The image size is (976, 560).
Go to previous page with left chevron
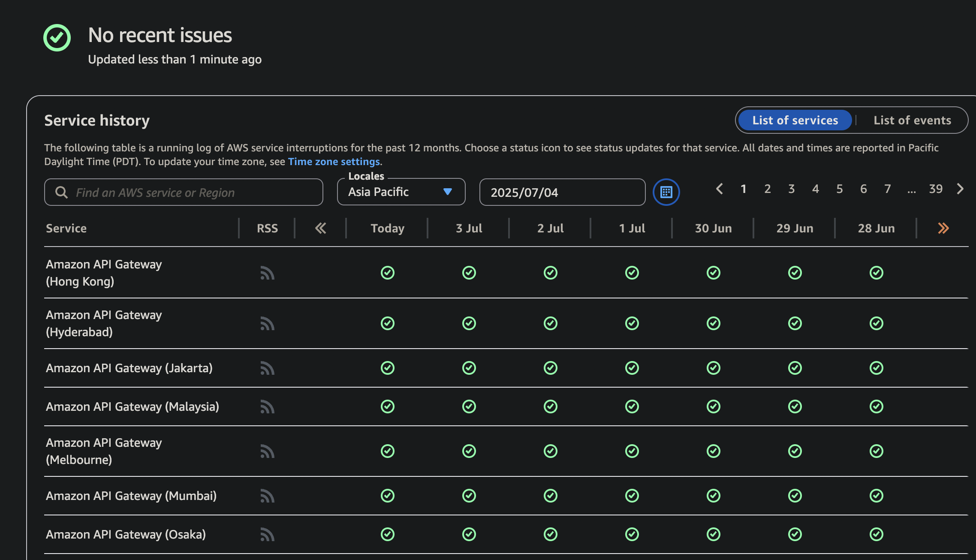(x=720, y=189)
